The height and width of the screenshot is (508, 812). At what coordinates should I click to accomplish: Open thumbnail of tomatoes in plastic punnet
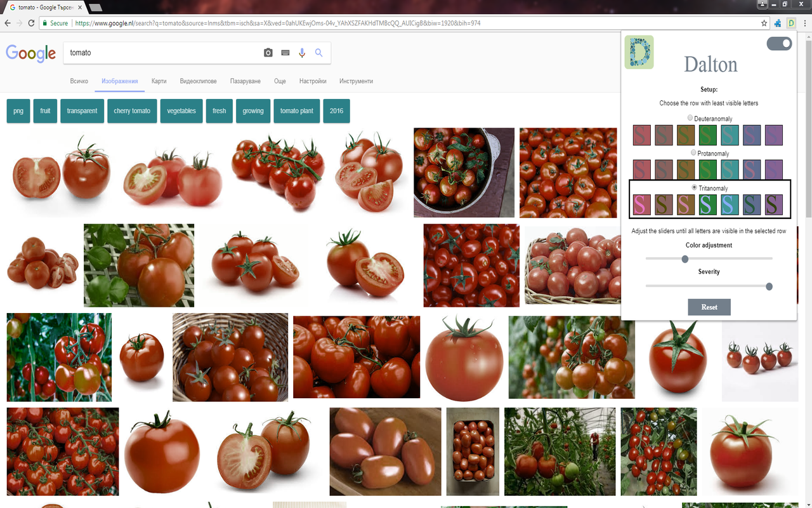473,451
